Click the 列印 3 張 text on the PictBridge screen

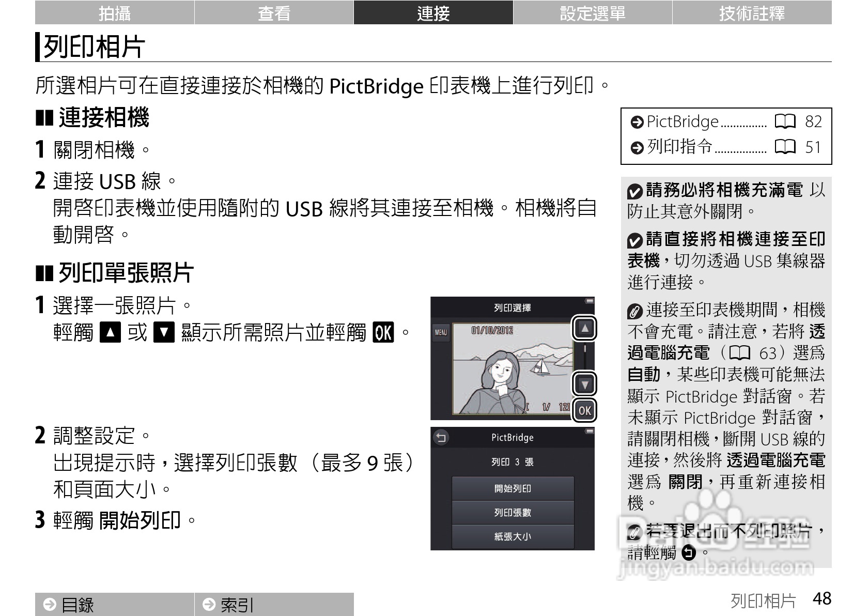tap(513, 462)
